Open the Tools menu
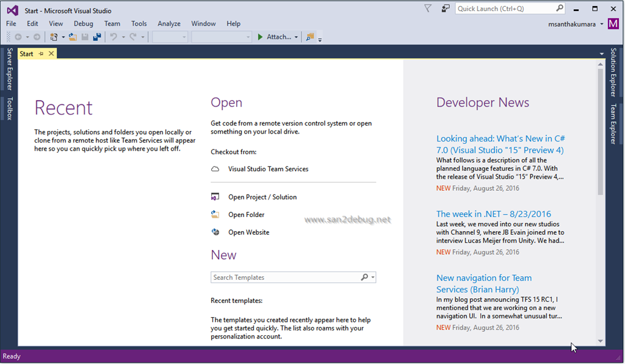Screen dimensions: 625x364 click(x=139, y=24)
